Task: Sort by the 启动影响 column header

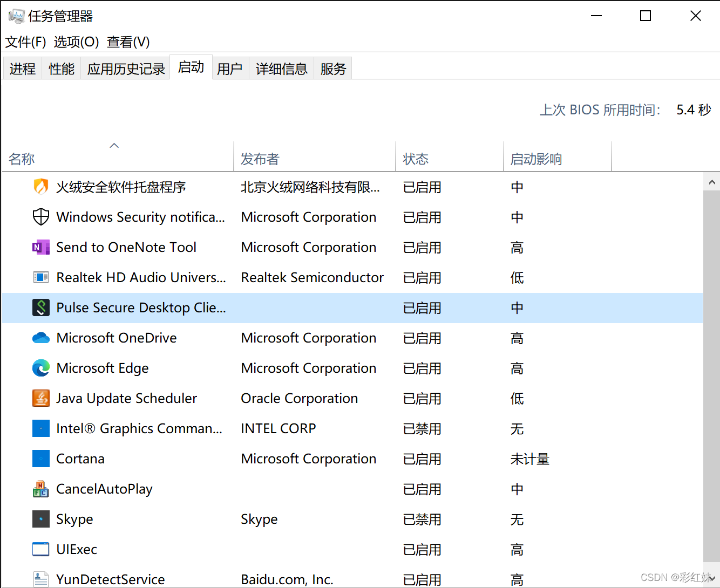Action: click(558, 156)
